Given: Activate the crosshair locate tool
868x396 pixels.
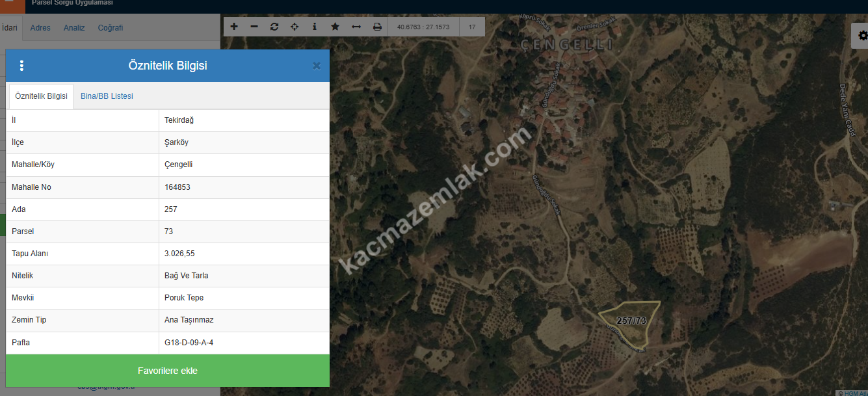Looking at the screenshot, I should point(295,27).
